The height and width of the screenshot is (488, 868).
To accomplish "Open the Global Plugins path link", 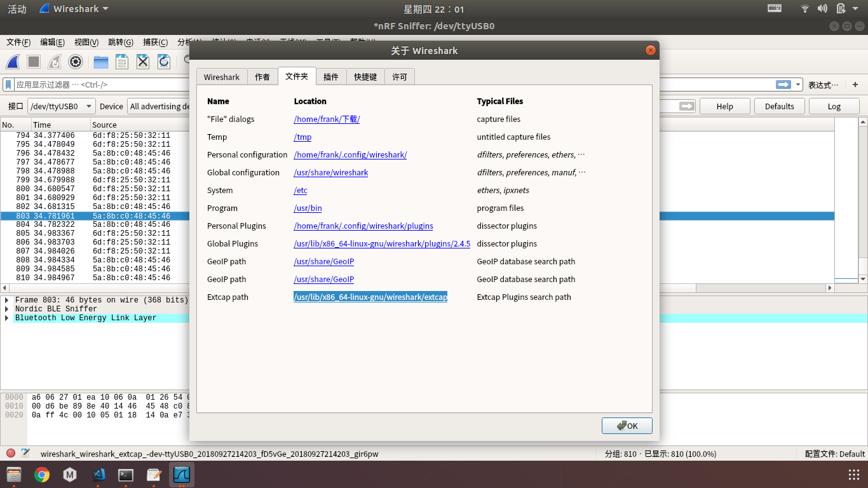I will (x=382, y=243).
